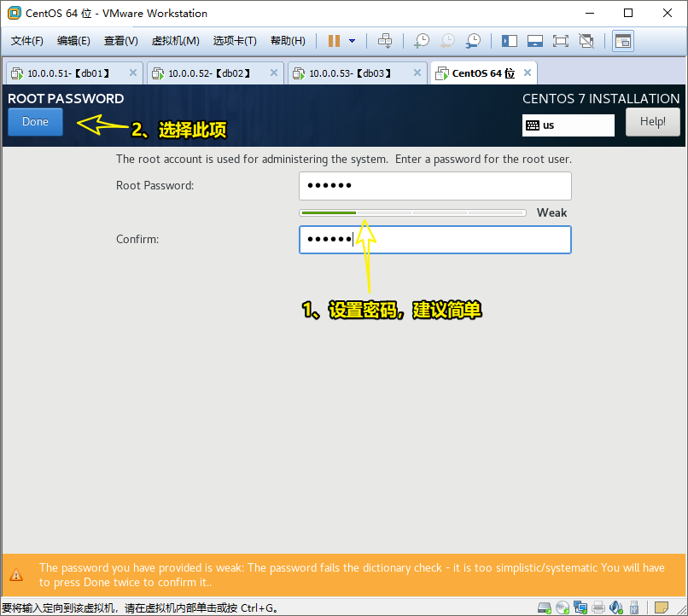The height and width of the screenshot is (616, 688).
Task: Click the "CENTOS 7 INSTALLATION" title text
Action: (601, 99)
